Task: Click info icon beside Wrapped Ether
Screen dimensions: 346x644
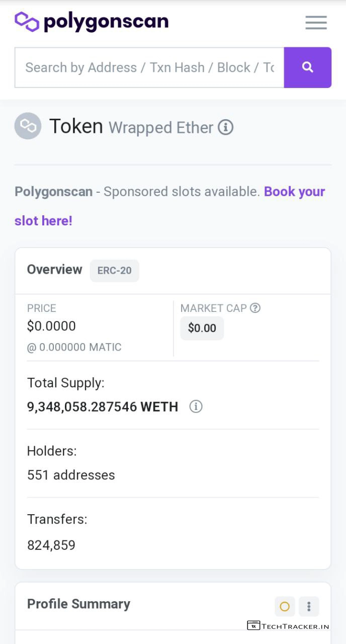Action: pyautogui.click(x=225, y=128)
